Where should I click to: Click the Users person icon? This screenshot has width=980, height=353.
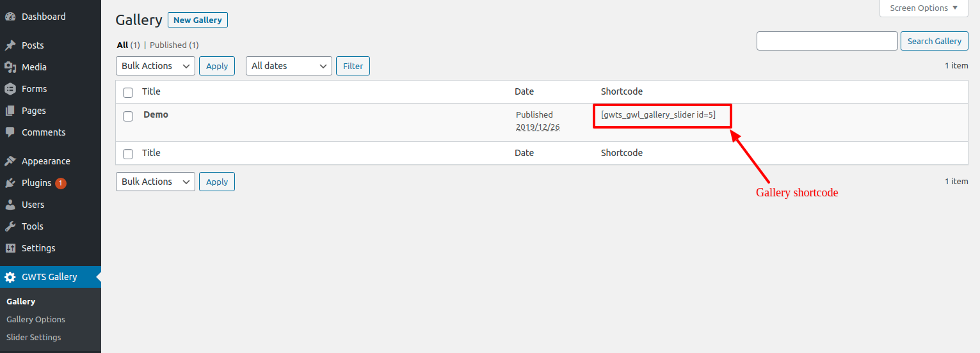(10, 205)
